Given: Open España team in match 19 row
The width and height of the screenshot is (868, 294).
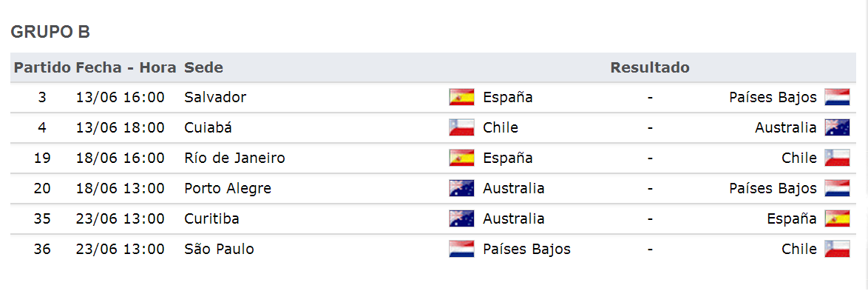Looking at the screenshot, I should pos(508,158).
